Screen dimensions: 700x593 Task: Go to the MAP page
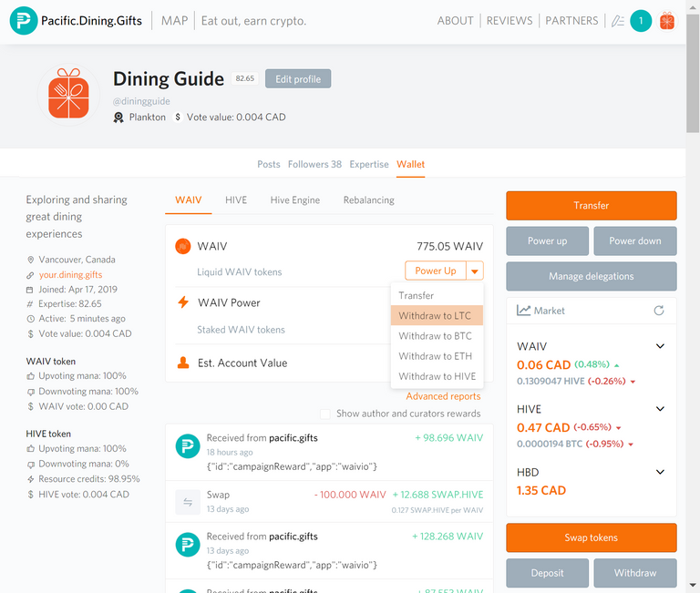click(175, 21)
